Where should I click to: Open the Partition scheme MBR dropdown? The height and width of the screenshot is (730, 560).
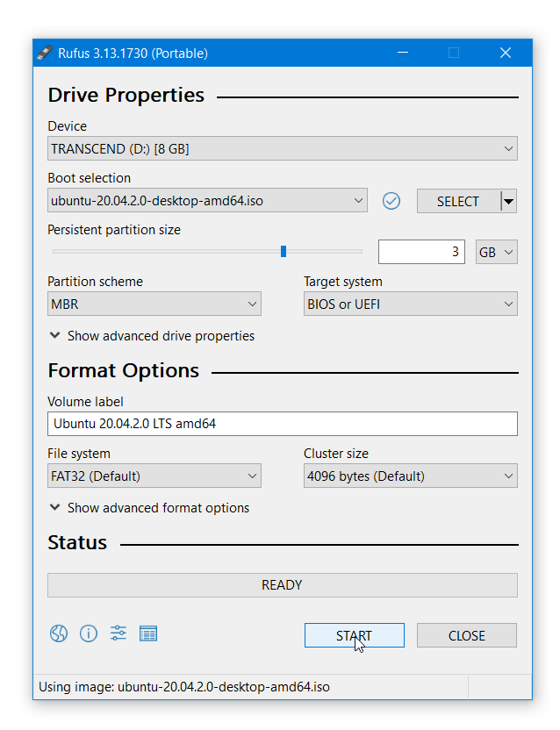click(154, 304)
